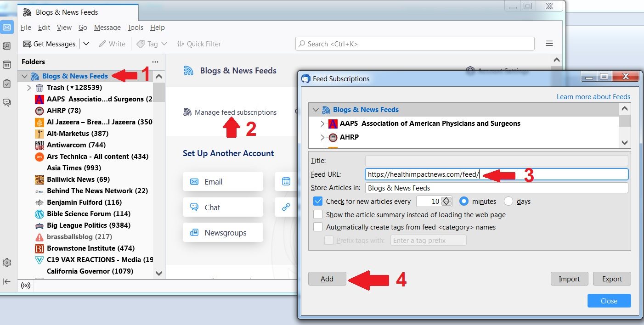
Task: Click the Add feed button
Action: pyautogui.click(x=327, y=279)
